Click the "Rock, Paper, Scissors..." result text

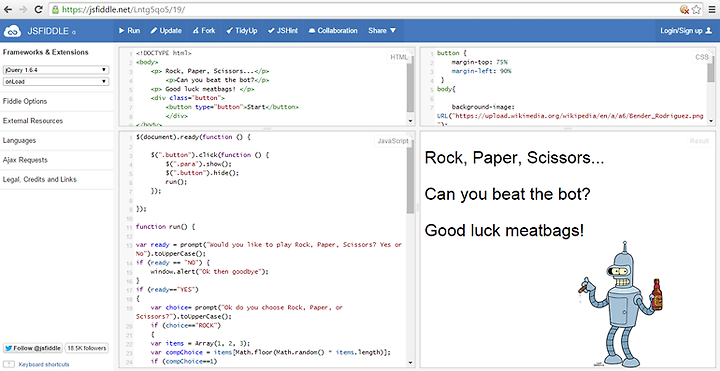click(x=514, y=158)
